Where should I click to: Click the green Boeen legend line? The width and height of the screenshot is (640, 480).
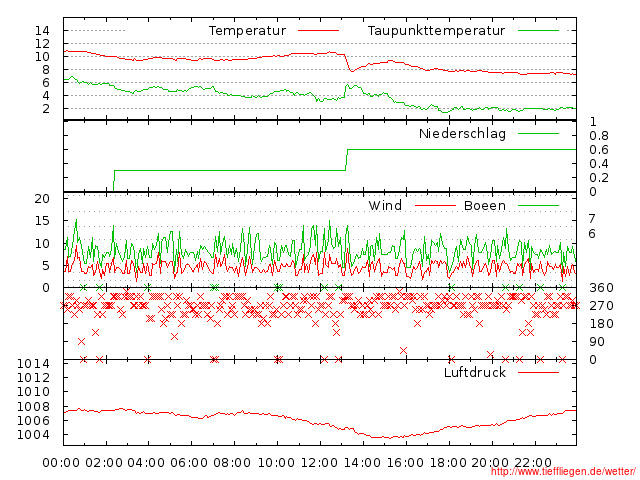(x=538, y=205)
